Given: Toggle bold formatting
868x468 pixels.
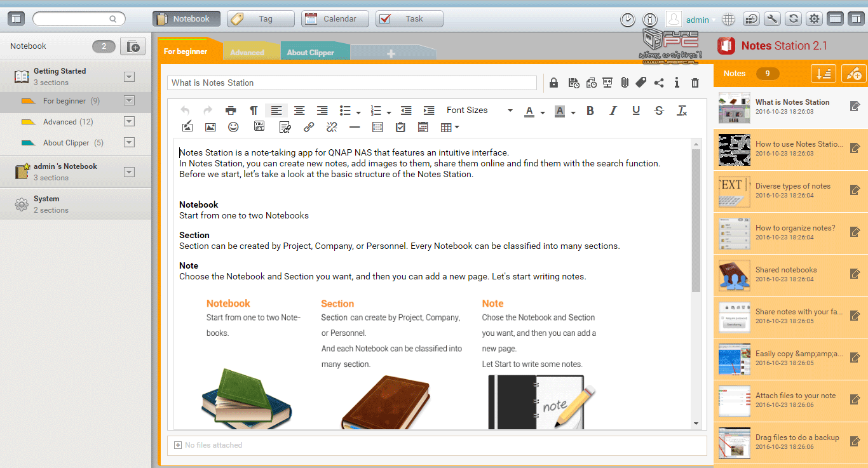Looking at the screenshot, I should pyautogui.click(x=590, y=110).
